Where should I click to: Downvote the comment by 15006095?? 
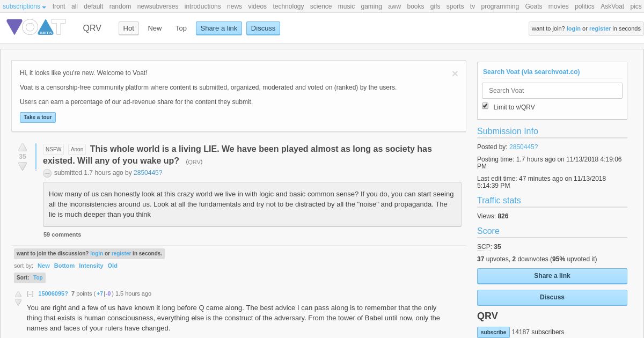[18, 303]
